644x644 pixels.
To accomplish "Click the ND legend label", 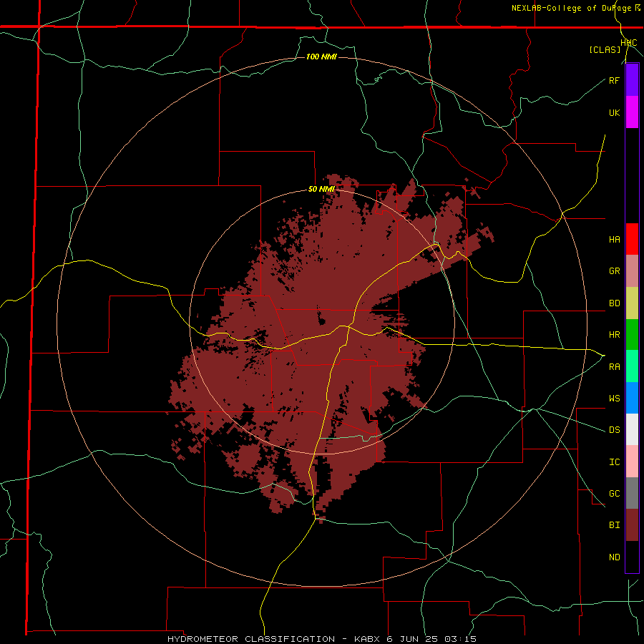I will click(x=614, y=557).
